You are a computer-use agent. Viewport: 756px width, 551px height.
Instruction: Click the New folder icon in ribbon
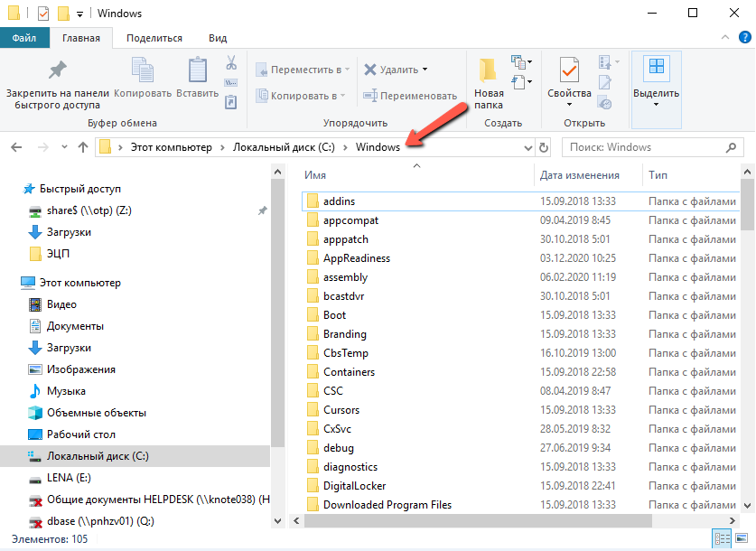pyautogui.click(x=489, y=70)
